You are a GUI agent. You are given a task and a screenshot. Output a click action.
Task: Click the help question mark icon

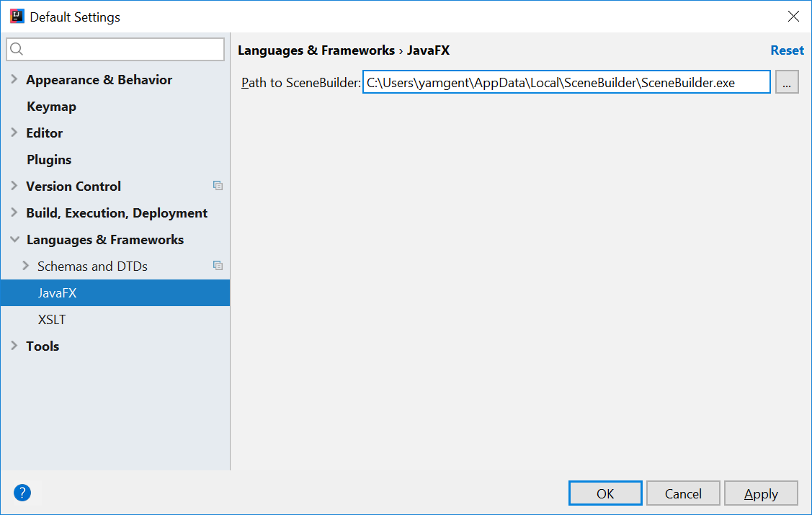[x=22, y=493]
